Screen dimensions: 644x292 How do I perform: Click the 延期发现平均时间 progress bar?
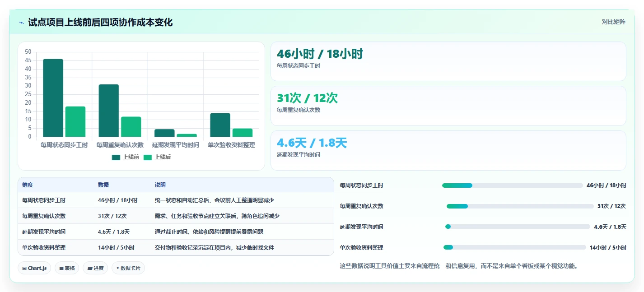coord(518,227)
